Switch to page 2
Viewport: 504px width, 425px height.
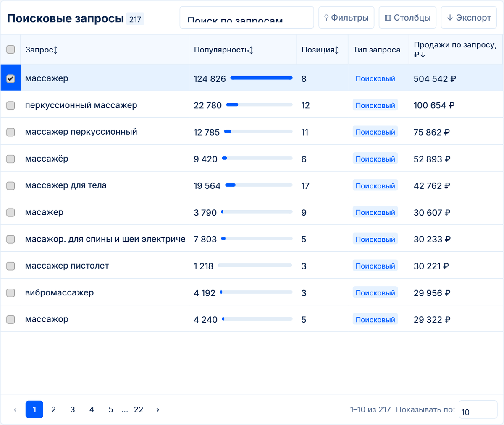(53, 409)
